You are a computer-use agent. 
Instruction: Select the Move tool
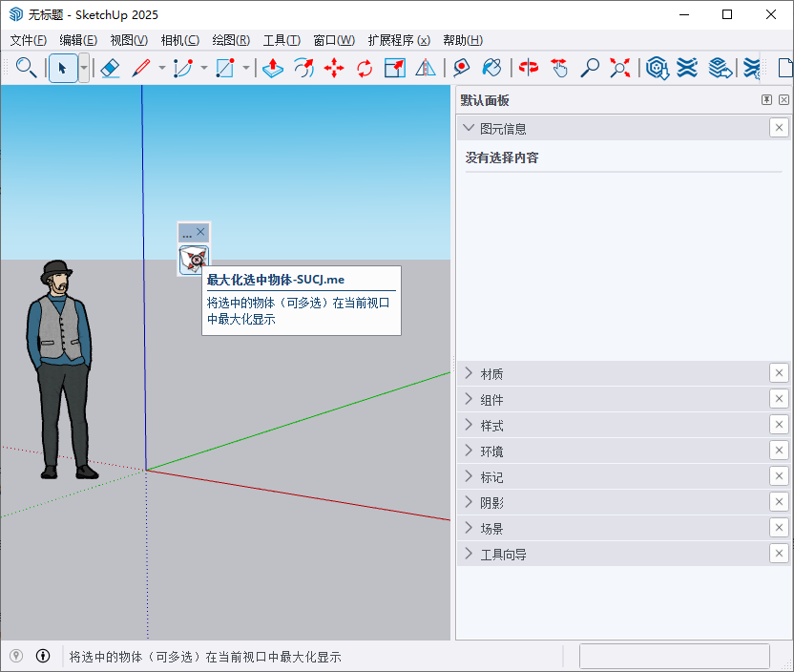click(335, 68)
